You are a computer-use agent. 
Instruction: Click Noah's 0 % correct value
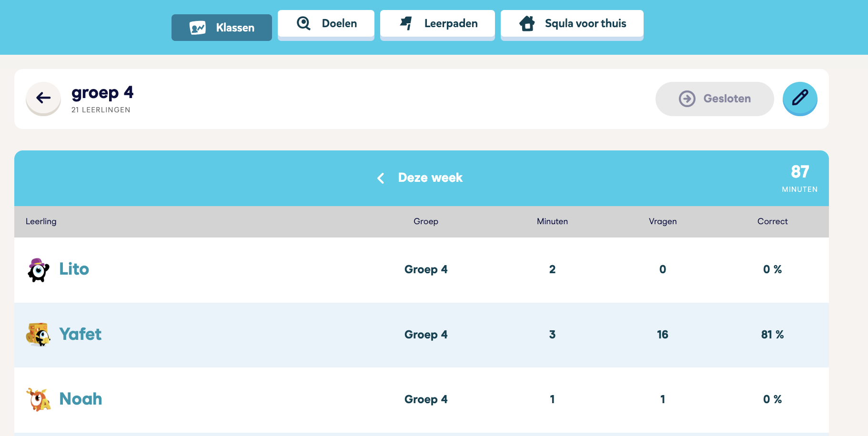[772, 399]
